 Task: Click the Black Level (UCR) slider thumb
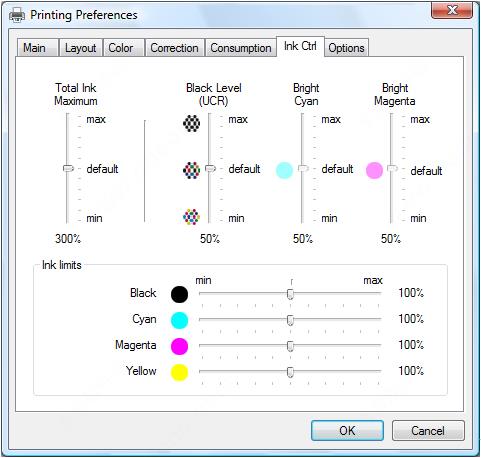[210, 168]
